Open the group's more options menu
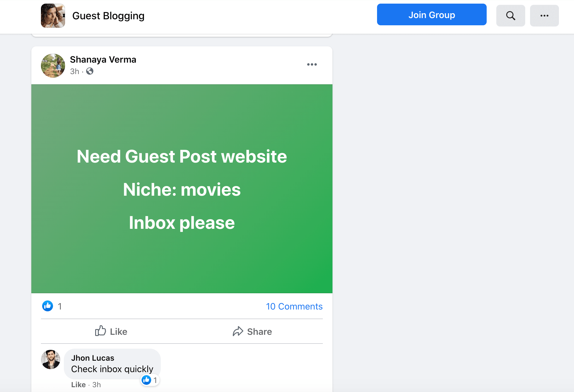This screenshot has width=574, height=392. point(544,16)
